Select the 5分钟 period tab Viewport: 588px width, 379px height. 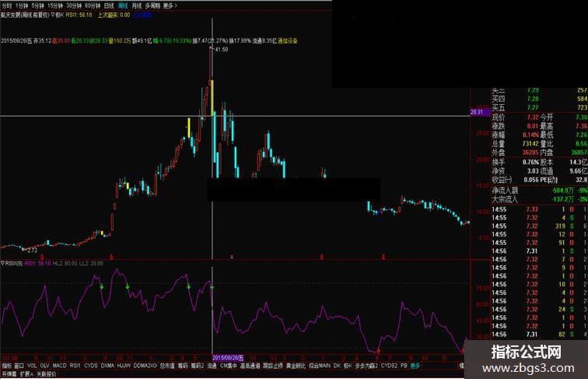click(37, 6)
